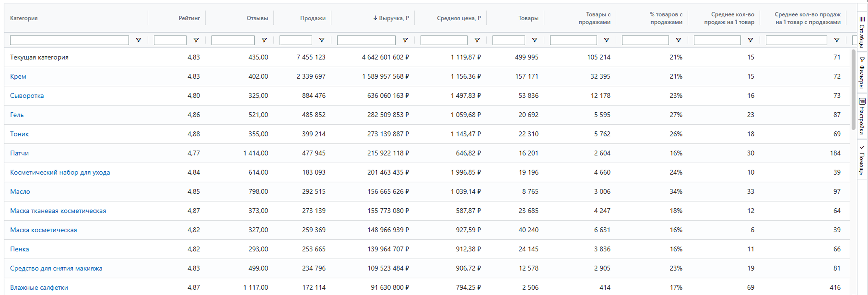Select Тоник rating value 4,88
The image size is (868, 295).
point(194,134)
